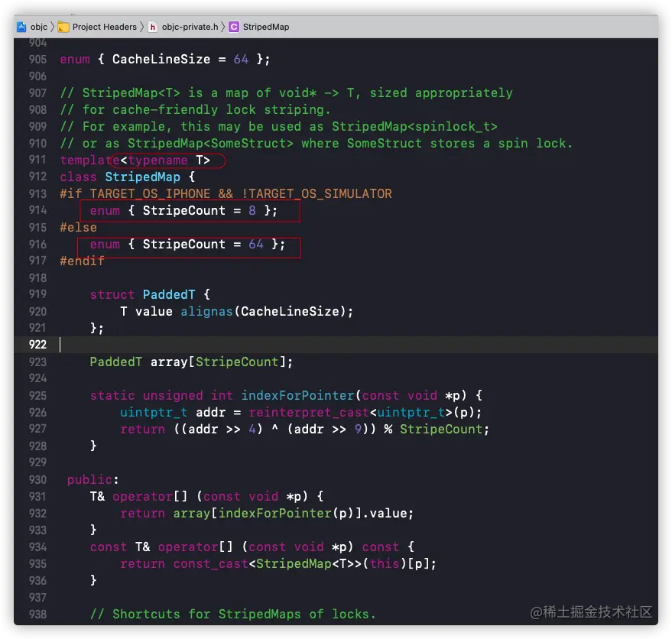
Task: Open the Project Headers breadcrumb item
Action: [105, 27]
